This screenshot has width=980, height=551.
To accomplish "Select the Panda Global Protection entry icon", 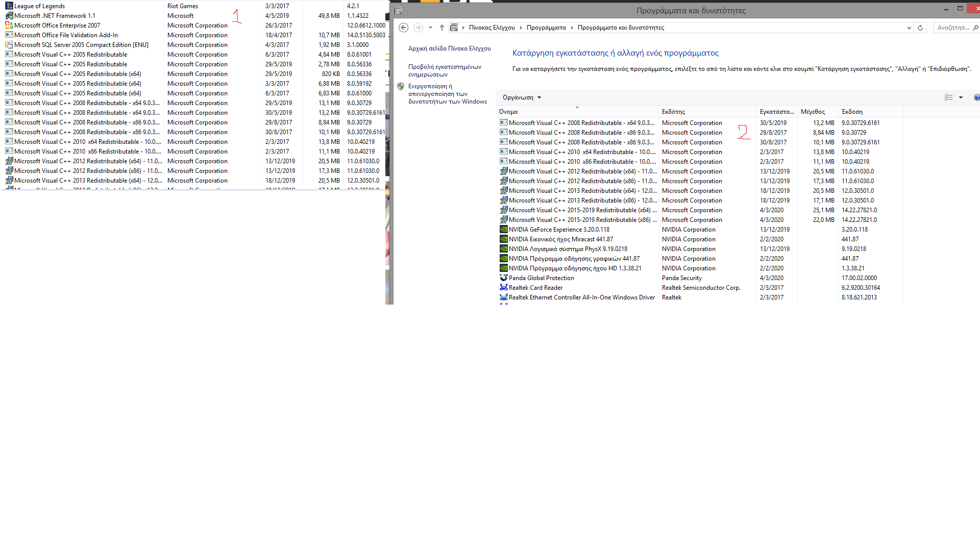I will (504, 278).
